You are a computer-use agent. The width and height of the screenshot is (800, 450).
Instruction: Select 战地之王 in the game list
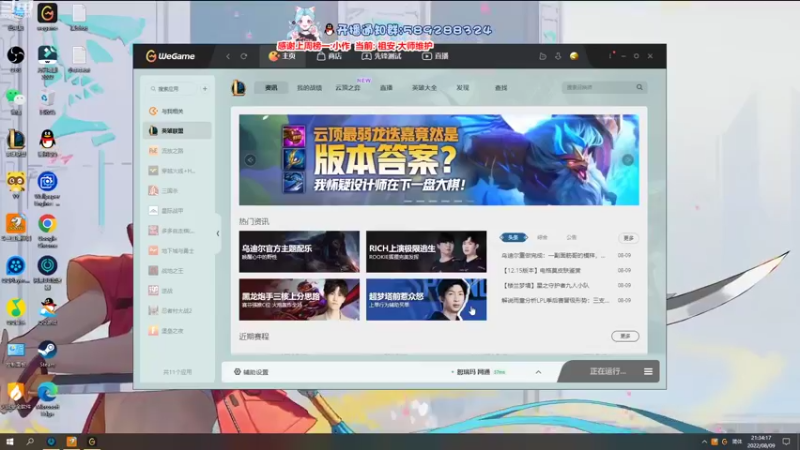177,270
